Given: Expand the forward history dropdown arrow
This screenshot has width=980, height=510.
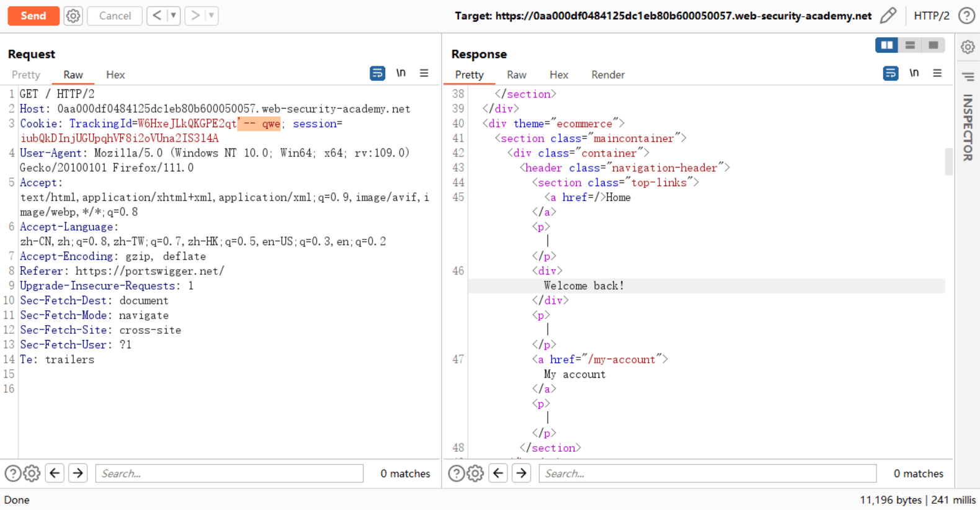Looking at the screenshot, I should [x=212, y=16].
